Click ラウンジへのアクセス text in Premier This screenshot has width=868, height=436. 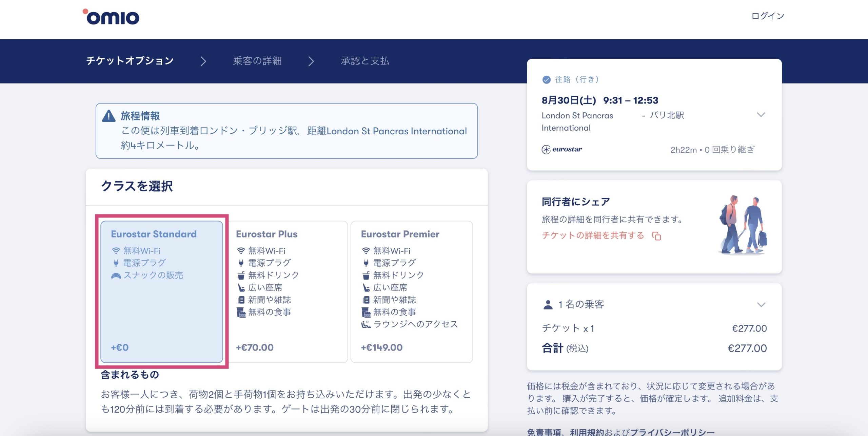[416, 324]
